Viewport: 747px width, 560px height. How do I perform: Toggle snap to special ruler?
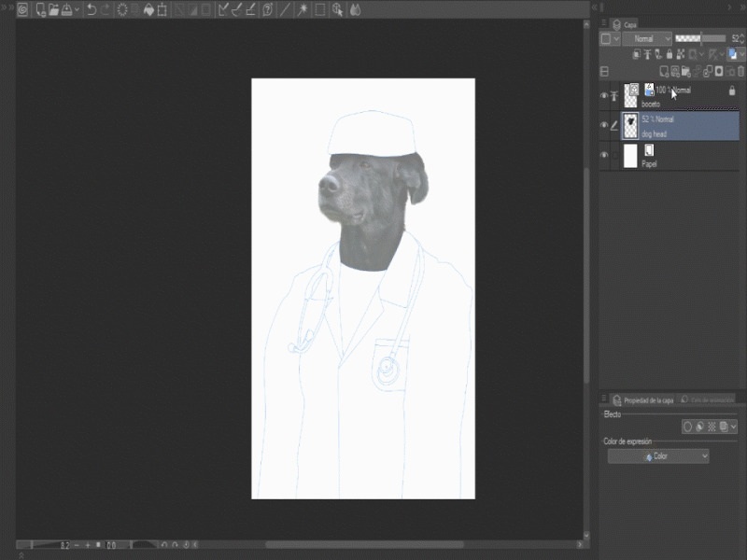pyautogui.click(x=237, y=10)
